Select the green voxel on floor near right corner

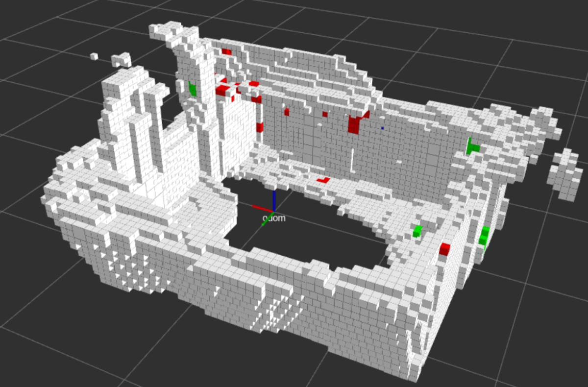pyautogui.click(x=417, y=230)
